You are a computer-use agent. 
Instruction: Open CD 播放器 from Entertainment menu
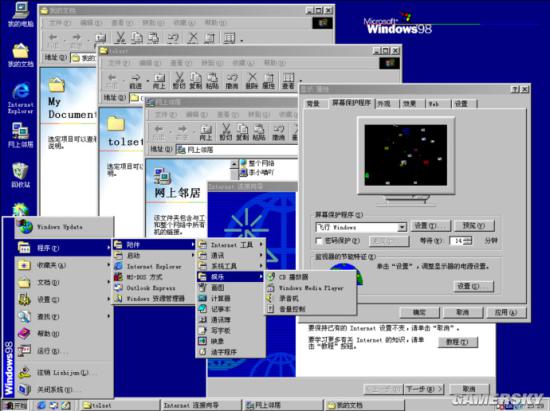[x=310, y=277]
